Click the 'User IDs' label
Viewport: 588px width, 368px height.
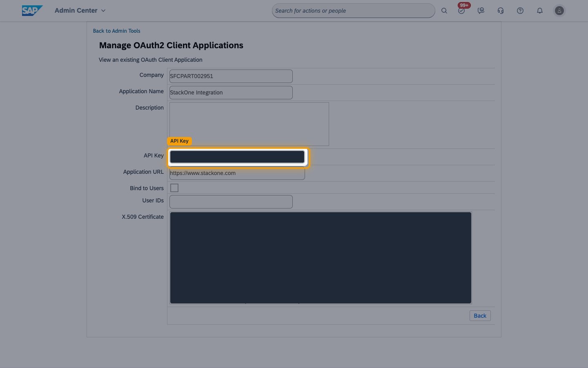click(153, 200)
